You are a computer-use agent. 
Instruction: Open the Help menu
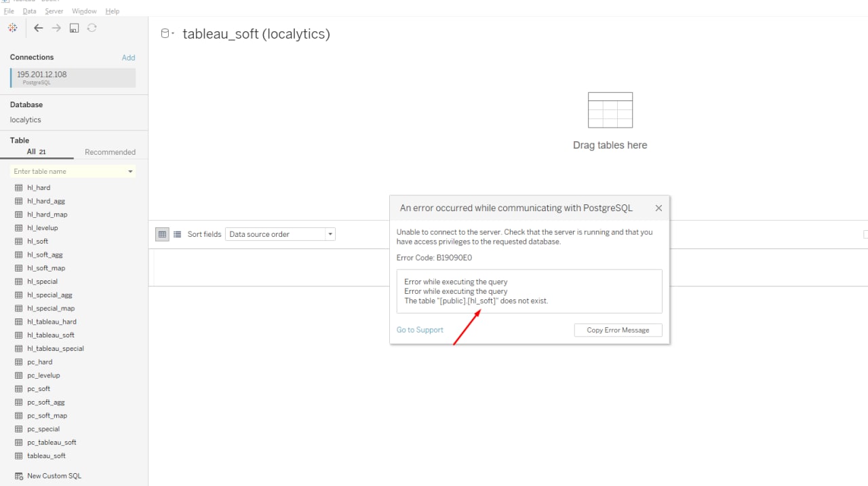point(113,11)
